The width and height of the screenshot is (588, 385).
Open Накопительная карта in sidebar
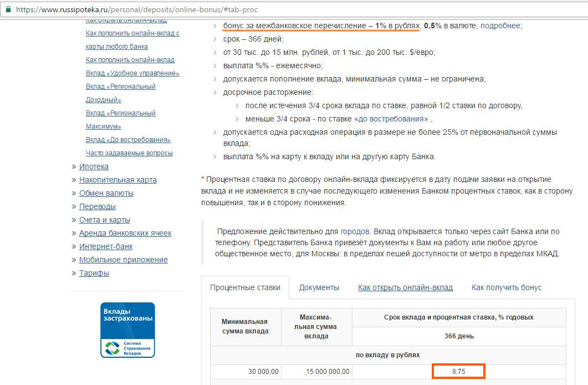tap(117, 180)
